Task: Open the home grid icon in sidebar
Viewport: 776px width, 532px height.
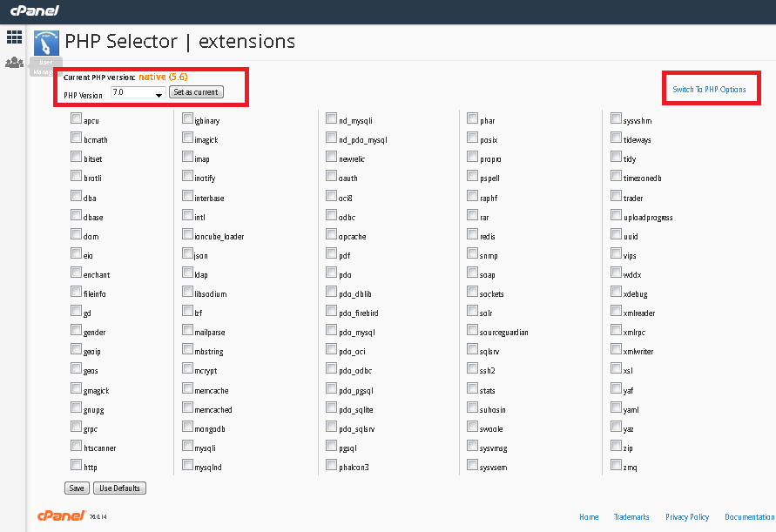Action: [x=14, y=37]
